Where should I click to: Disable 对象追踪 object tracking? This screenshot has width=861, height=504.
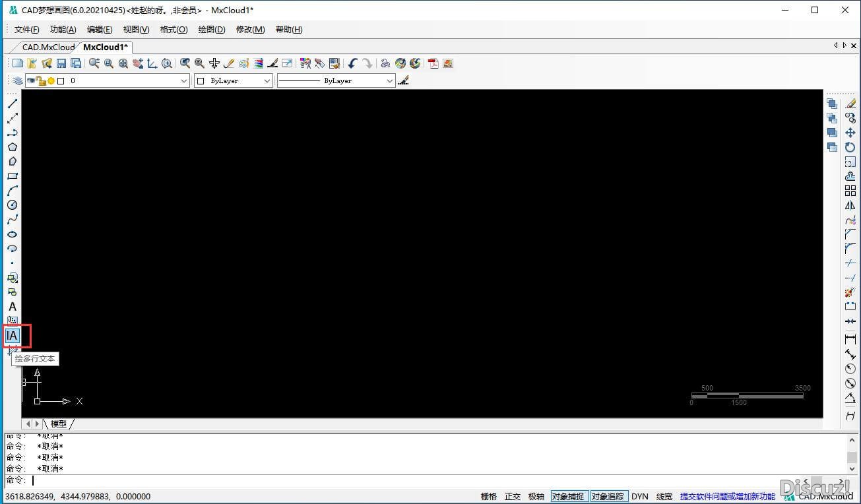pos(608,496)
